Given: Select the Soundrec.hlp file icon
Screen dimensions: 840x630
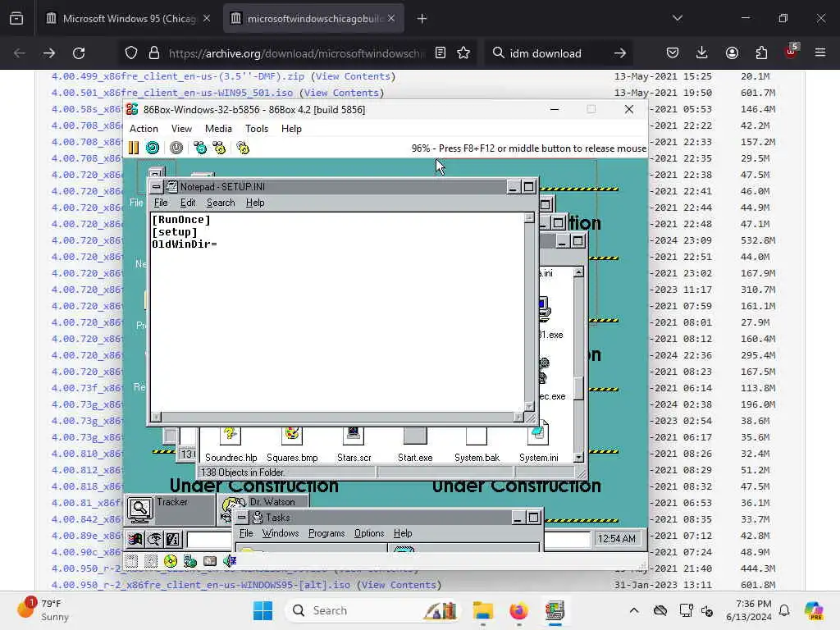Looking at the screenshot, I should coord(231,435).
